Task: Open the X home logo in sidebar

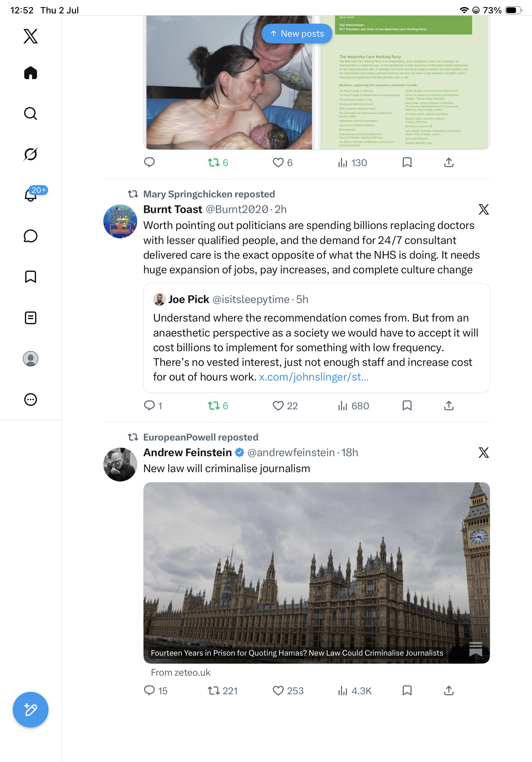Action: point(31,36)
